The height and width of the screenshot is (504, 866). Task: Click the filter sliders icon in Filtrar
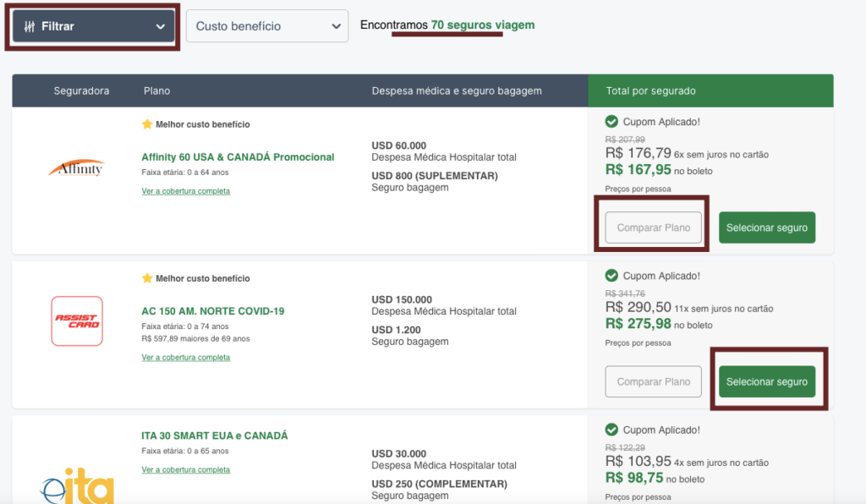30,26
